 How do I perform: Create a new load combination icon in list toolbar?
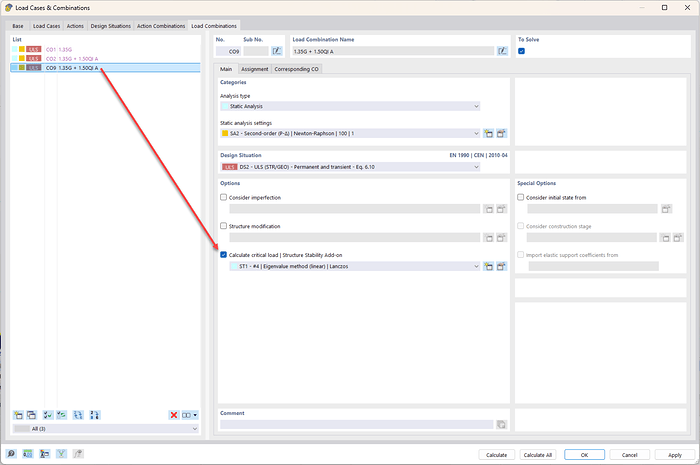(x=18, y=415)
